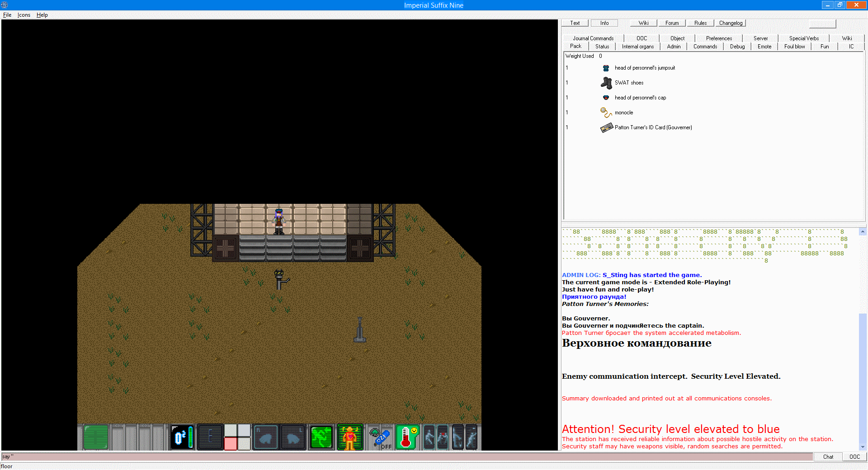Select the right hand slot marked R
The width and height of the screenshot is (868, 470).
(x=265, y=437)
